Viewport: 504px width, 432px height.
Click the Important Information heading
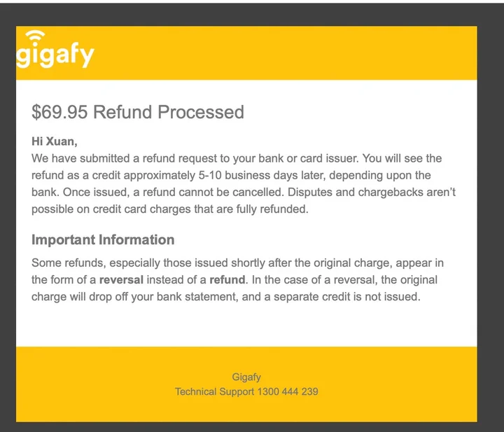[x=103, y=240]
